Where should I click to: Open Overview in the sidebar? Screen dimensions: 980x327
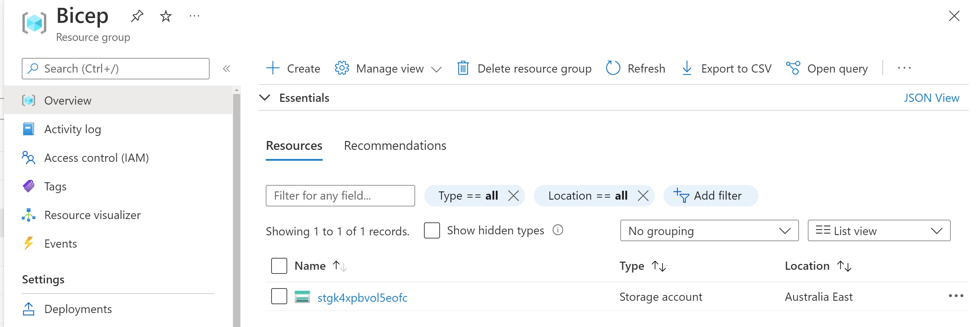point(118,100)
